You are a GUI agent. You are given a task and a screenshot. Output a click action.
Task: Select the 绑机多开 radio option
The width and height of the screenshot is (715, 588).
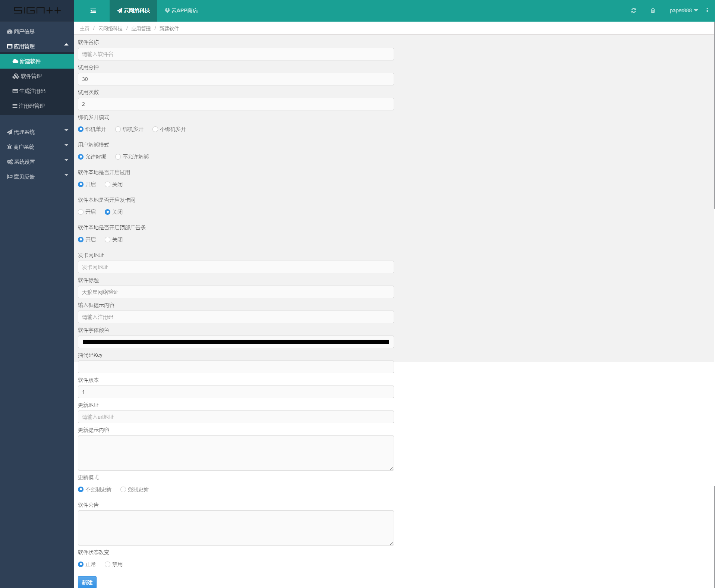pyautogui.click(x=118, y=129)
